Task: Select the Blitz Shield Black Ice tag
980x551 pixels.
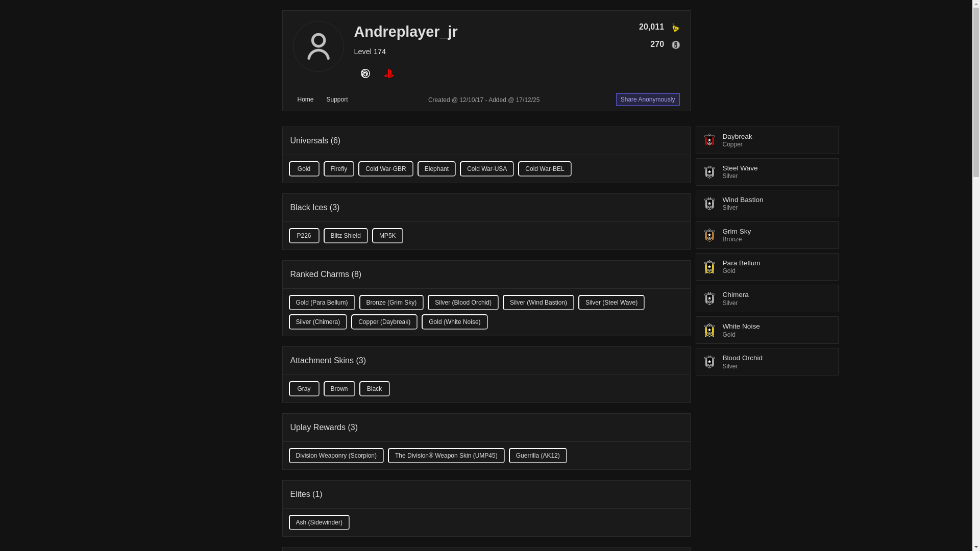Action: click(346, 236)
